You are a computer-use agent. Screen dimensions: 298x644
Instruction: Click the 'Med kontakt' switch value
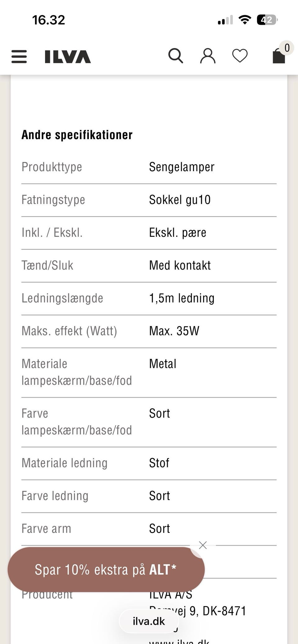180,266
